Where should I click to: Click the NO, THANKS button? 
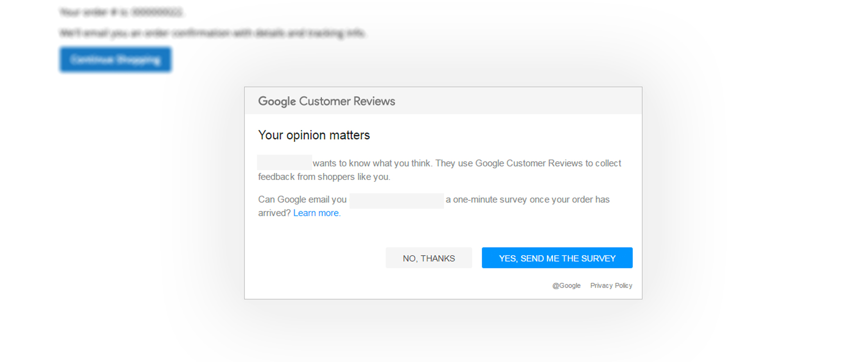429,258
